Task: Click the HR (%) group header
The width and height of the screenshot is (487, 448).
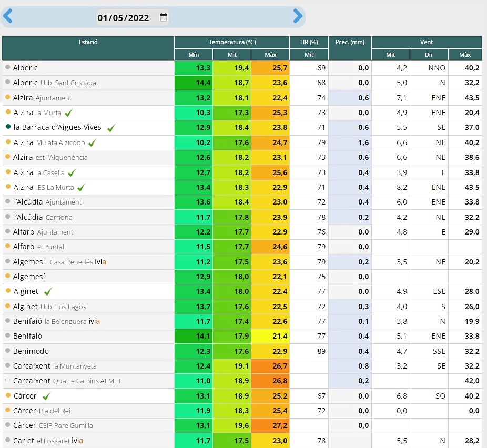Action: click(x=309, y=42)
